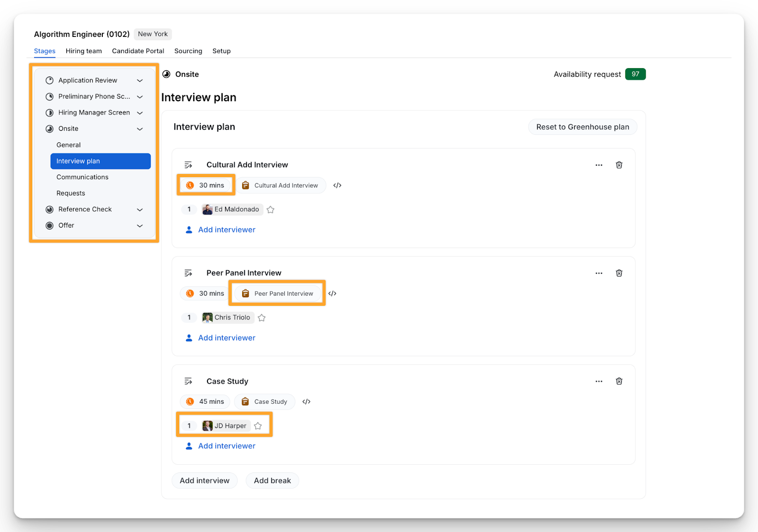Select Communications in Onsite submenu
The width and height of the screenshot is (758, 532).
(x=82, y=177)
